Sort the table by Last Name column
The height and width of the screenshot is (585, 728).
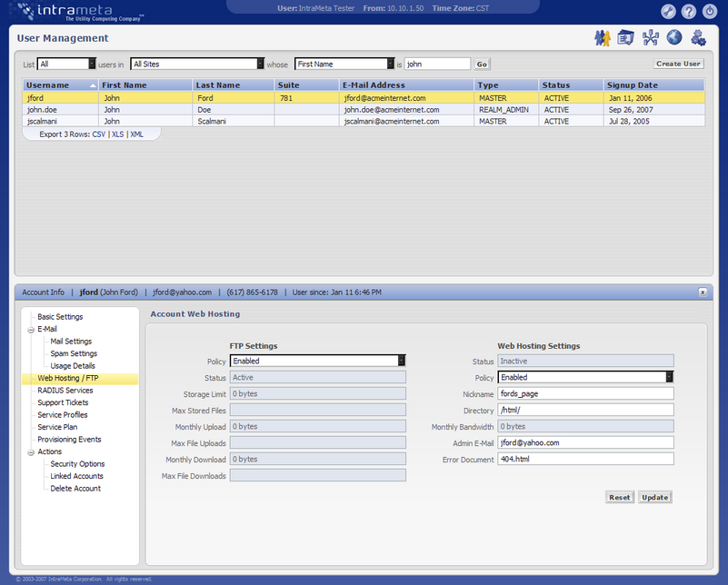pos(233,84)
